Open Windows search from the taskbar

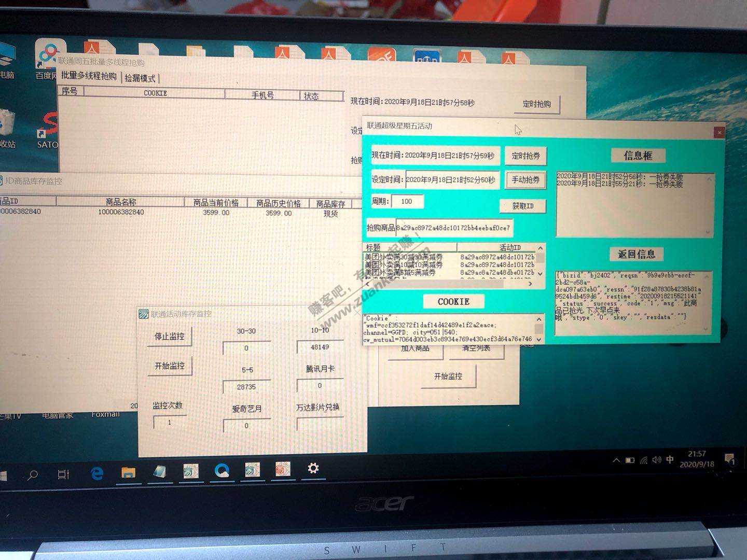point(32,474)
